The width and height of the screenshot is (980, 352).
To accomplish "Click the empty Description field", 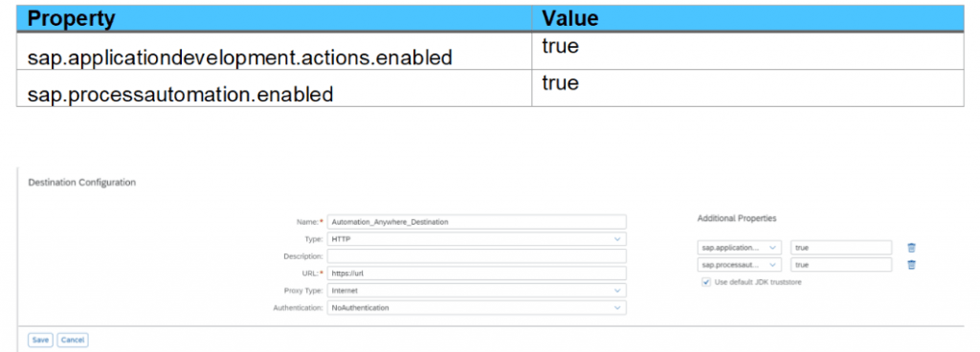I will (477, 256).
